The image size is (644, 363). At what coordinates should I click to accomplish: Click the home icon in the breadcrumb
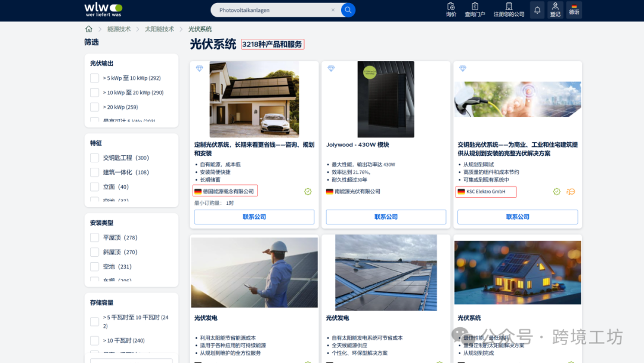[x=88, y=28]
